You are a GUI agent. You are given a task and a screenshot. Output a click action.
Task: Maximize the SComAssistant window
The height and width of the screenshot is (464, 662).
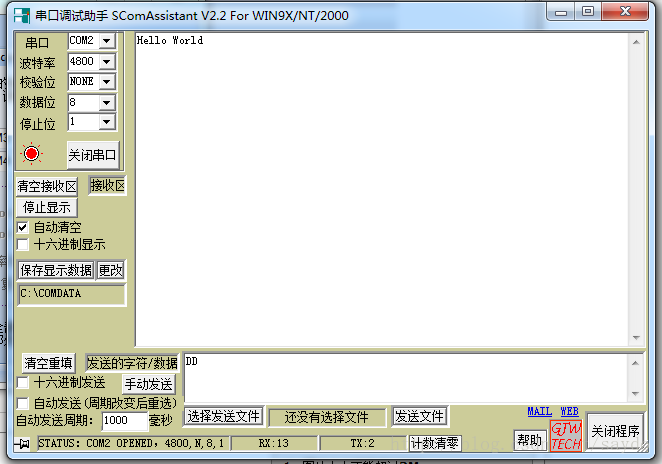588,11
